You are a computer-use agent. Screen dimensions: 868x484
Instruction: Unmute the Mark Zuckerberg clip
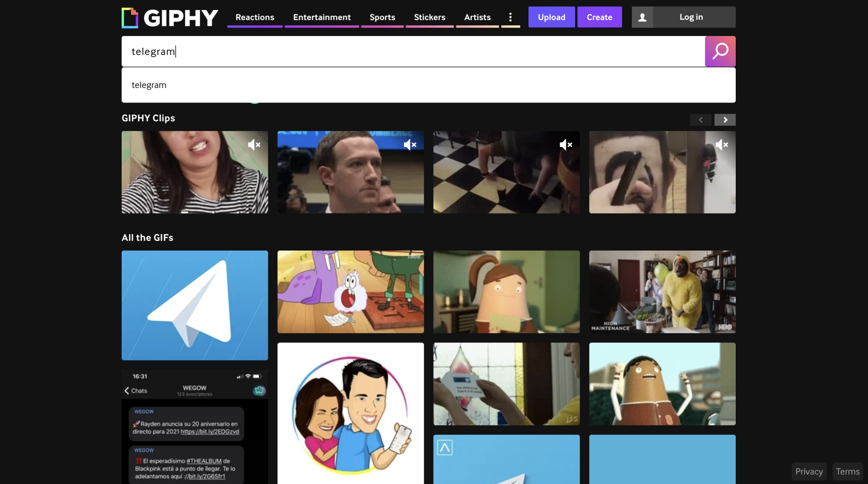[x=410, y=145]
